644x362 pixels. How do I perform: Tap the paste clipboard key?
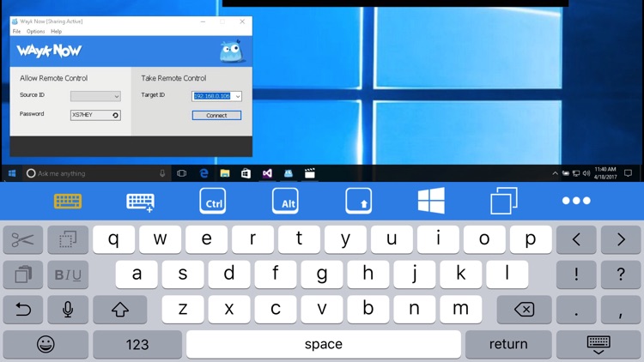23,275
